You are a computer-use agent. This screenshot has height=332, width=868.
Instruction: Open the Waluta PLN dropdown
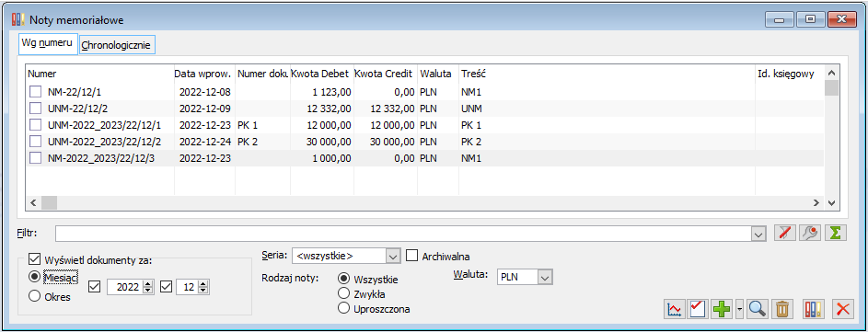[546, 277]
